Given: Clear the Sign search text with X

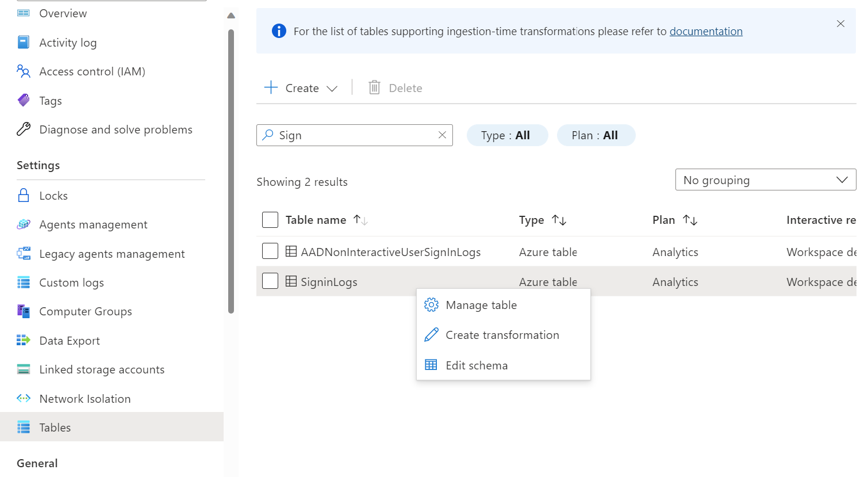Looking at the screenshot, I should click(x=442, y=135).
